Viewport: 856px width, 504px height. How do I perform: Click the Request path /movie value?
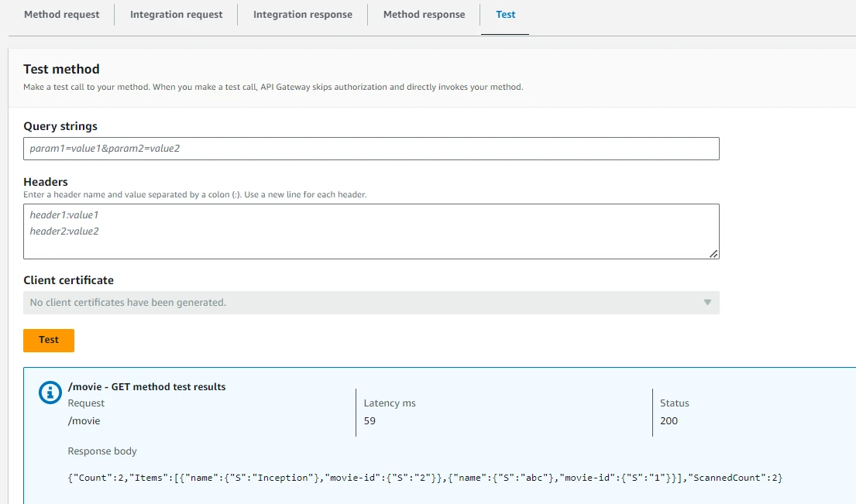84,421
